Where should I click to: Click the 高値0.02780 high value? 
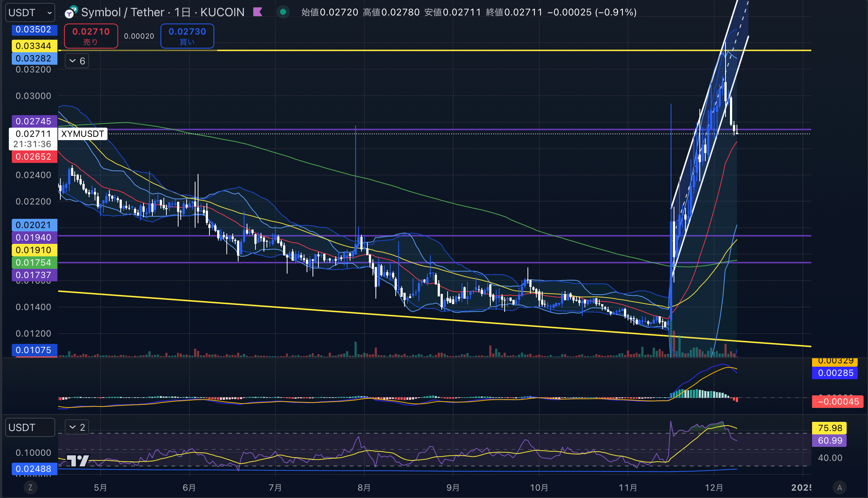click(x=391, y=12)
